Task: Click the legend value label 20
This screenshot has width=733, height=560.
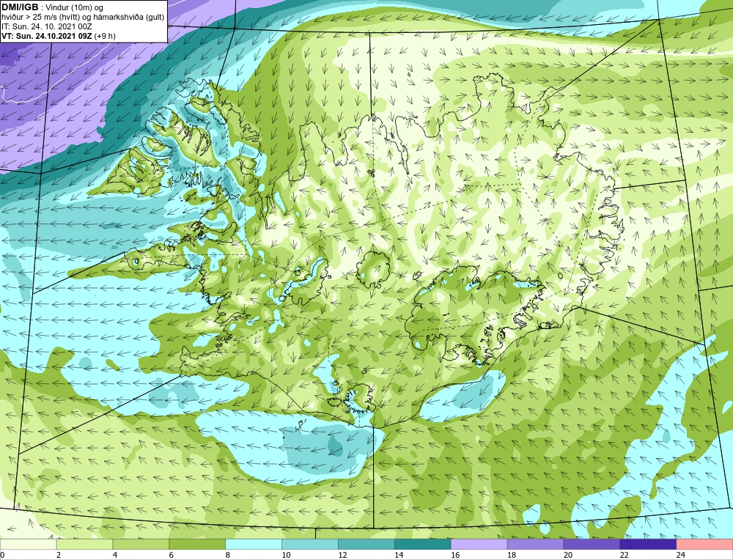Action: click(568, 555)
